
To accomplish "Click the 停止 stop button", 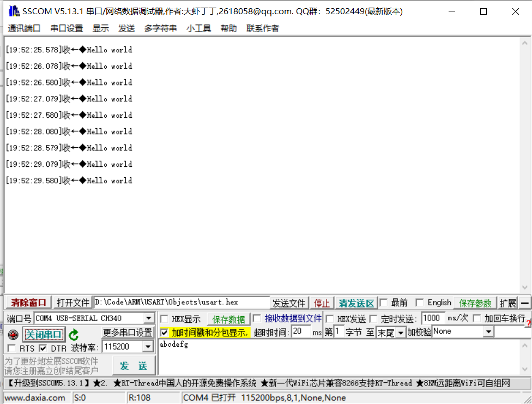I will (322, 303).
